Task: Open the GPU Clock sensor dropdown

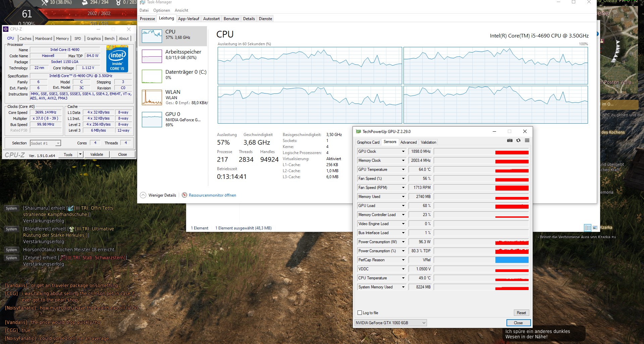Action: 403,151
